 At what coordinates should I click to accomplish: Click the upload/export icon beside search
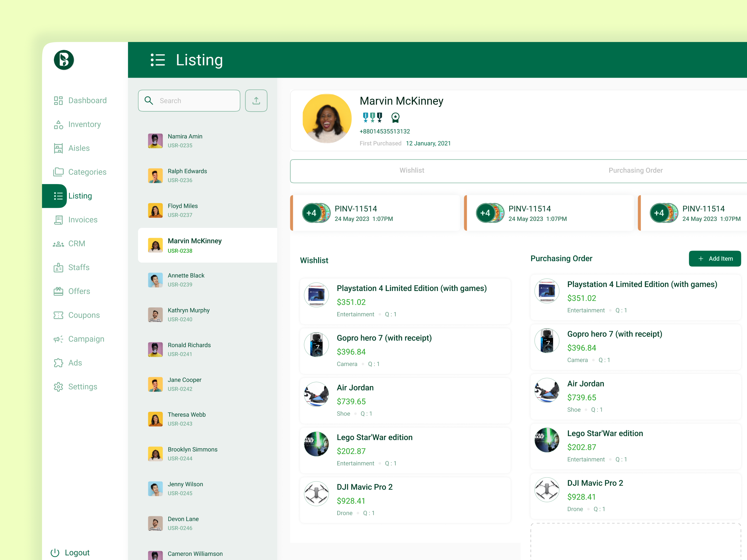[x=256, y=101]
